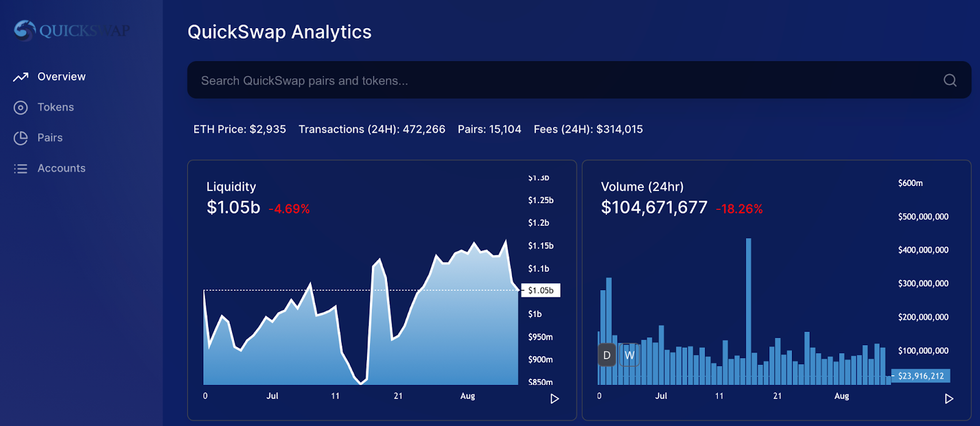The height and width of the screenshot is (426, 980).
Task: Click the Overview trending-arrow icon
Action: click(x=21, y=77)
